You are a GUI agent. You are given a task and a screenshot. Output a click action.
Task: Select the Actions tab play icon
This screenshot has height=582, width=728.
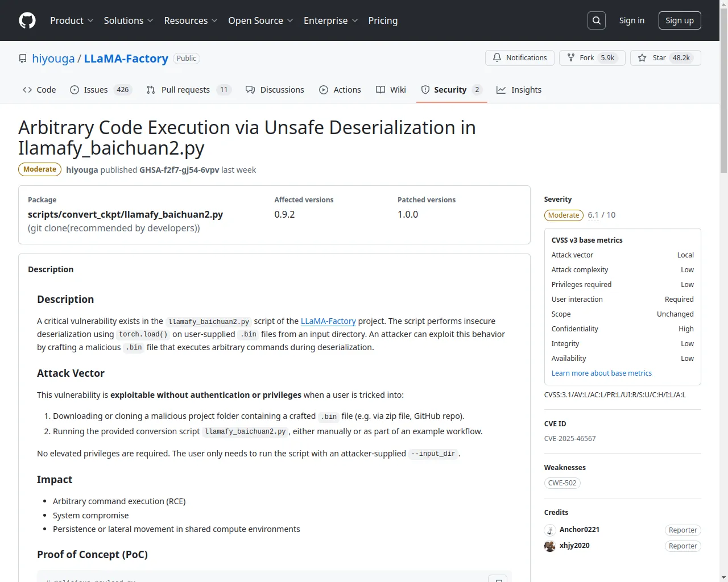324,90
